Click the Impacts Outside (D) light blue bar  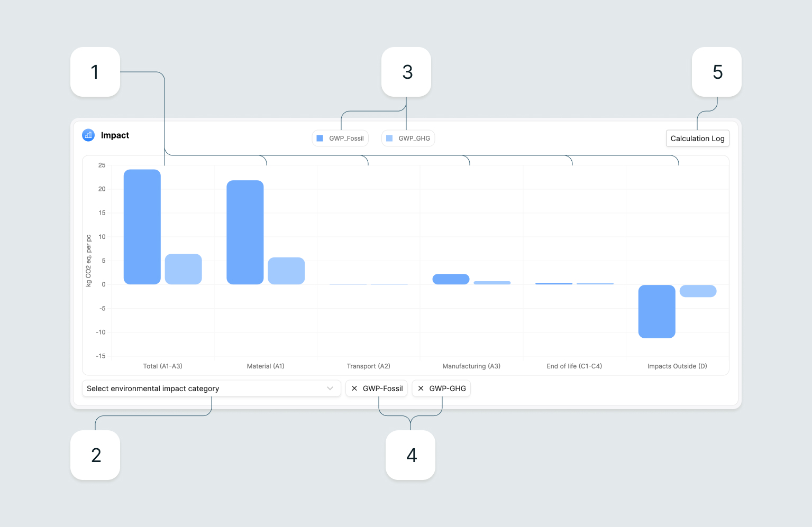(698, 291)
